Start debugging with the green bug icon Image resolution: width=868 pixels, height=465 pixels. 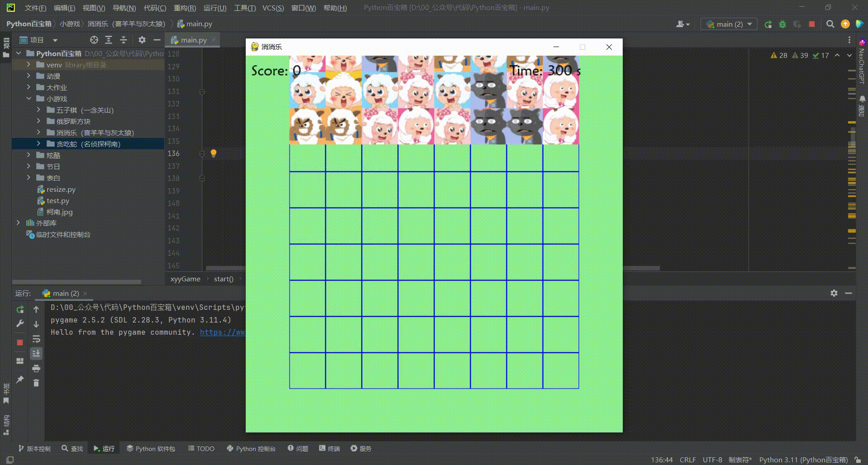pyautogui.click(x=782, y=24)
